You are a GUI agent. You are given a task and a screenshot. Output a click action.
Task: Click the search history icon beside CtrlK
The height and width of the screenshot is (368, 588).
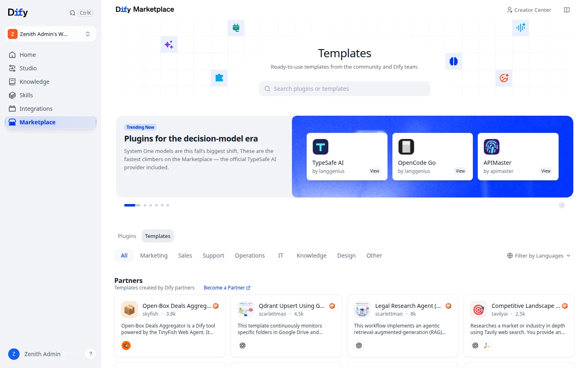coord(72,13)
